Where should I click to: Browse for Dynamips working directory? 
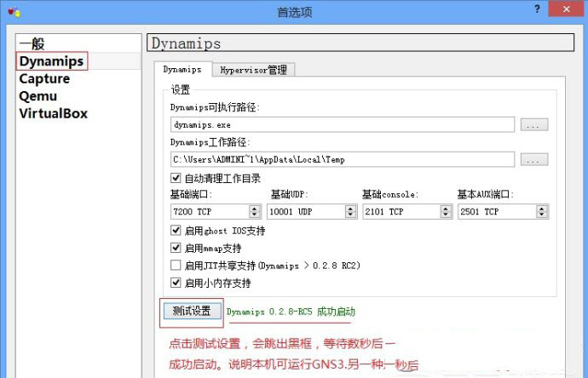pyautogui.click(x=533, y=159)
